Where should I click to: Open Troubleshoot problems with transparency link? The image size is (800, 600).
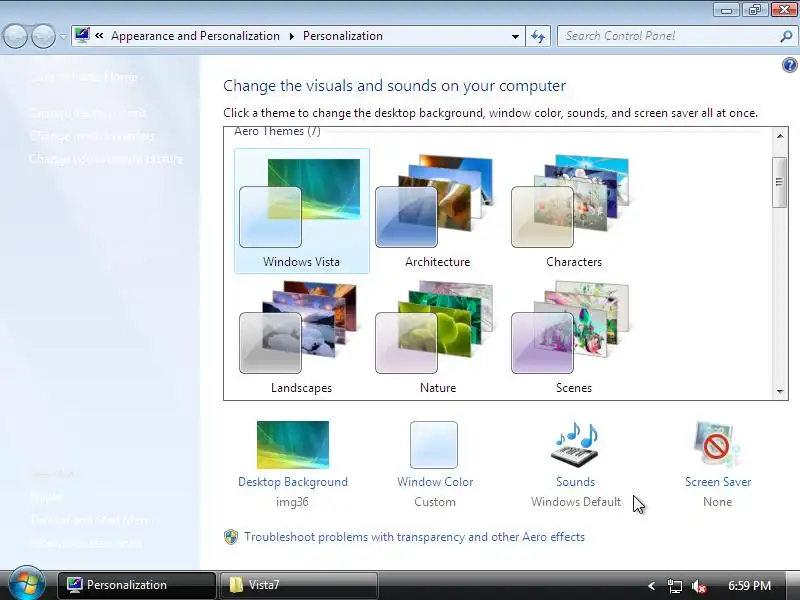[414, 537]
